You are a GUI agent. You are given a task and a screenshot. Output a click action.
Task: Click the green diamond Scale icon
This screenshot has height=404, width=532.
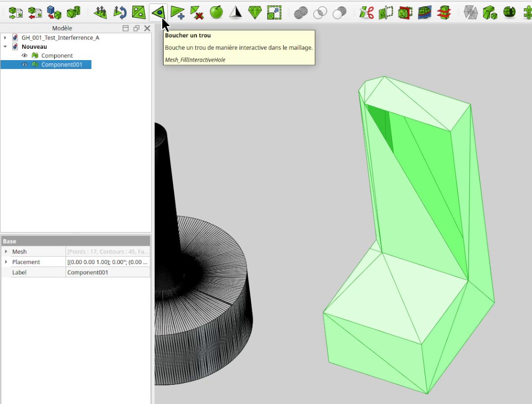255,12
